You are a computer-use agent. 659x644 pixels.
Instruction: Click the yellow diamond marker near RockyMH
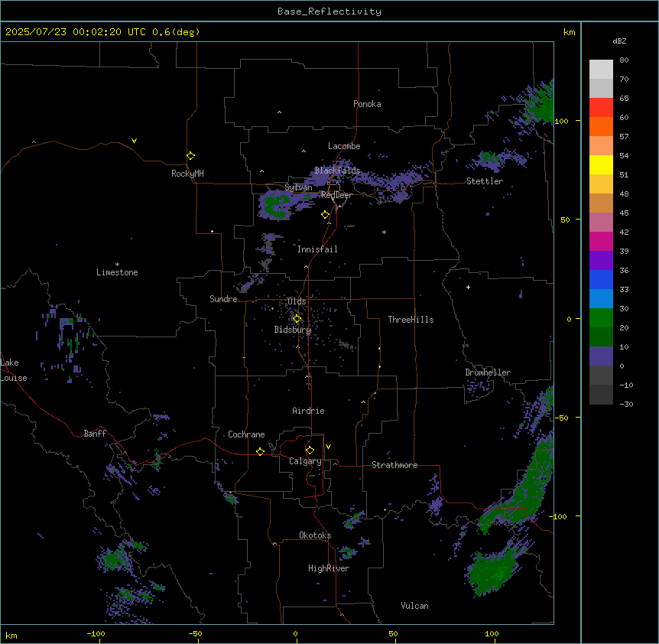tap(190, 156)
